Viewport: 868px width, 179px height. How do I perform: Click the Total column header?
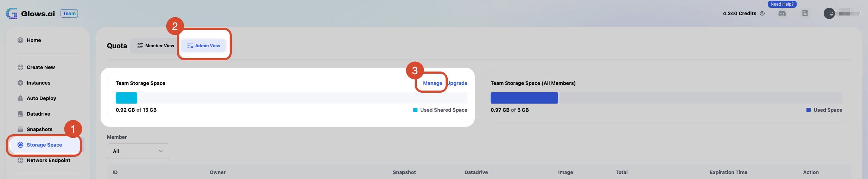pyautogui.click(x=621, y=172)
